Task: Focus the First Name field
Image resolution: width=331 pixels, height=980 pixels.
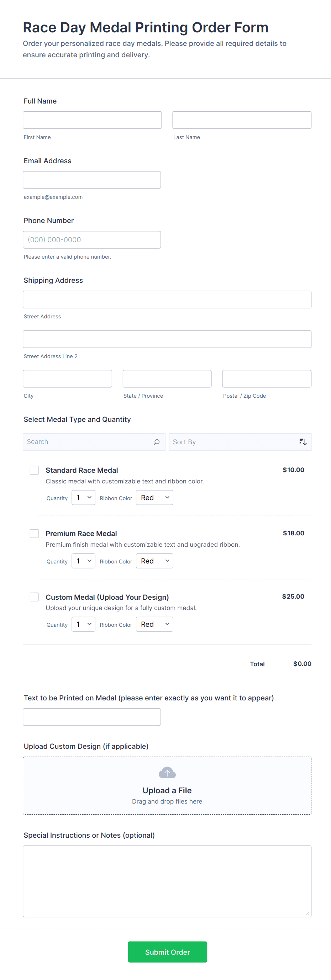Action: (x=92, y=120)
